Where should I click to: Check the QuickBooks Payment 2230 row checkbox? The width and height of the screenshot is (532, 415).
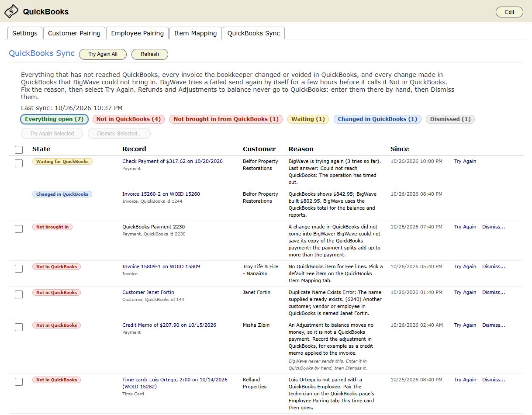click(x=19, y=229)
